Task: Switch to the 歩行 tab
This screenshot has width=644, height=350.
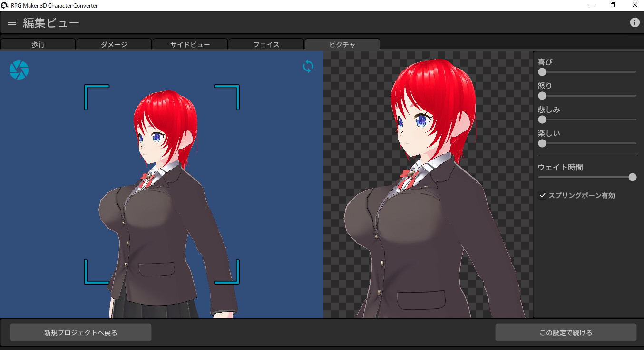Action: [38, 44]
